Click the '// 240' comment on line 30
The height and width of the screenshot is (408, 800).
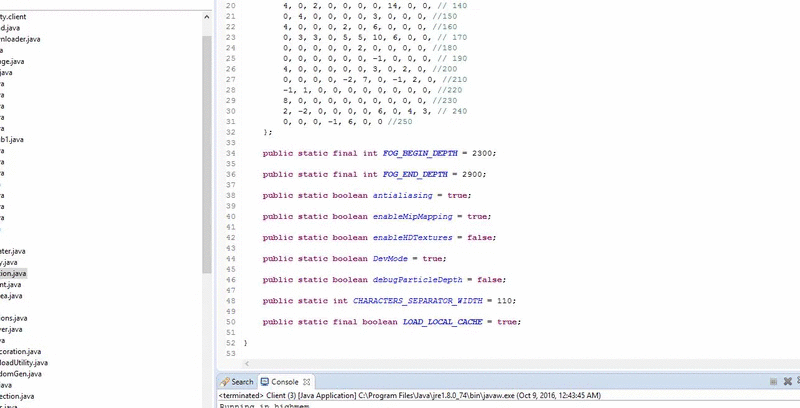pyautogui.click(x=453, y=111)
